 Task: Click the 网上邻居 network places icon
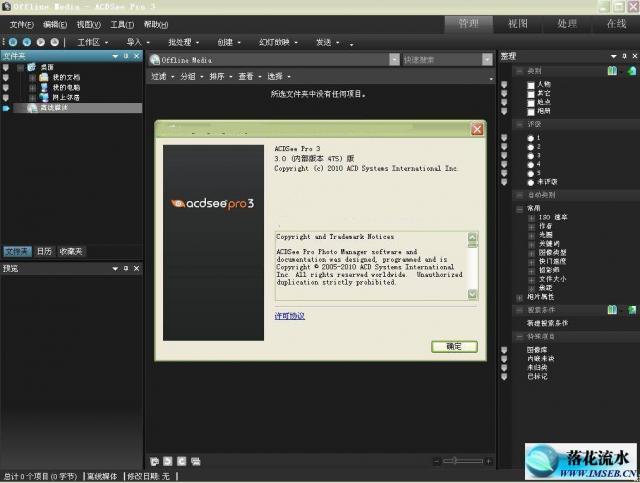(44, 97)
